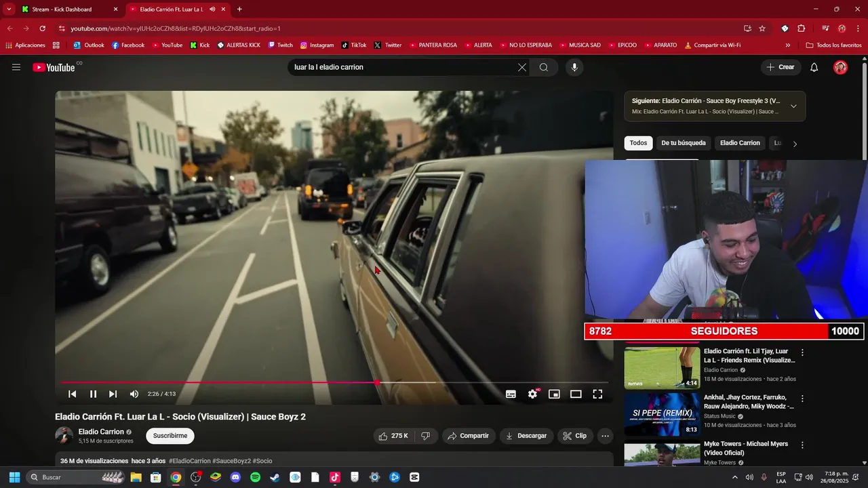Open the Todos los favoritos folder
This screenshot has width=868, height=488.
click(833, 45)
